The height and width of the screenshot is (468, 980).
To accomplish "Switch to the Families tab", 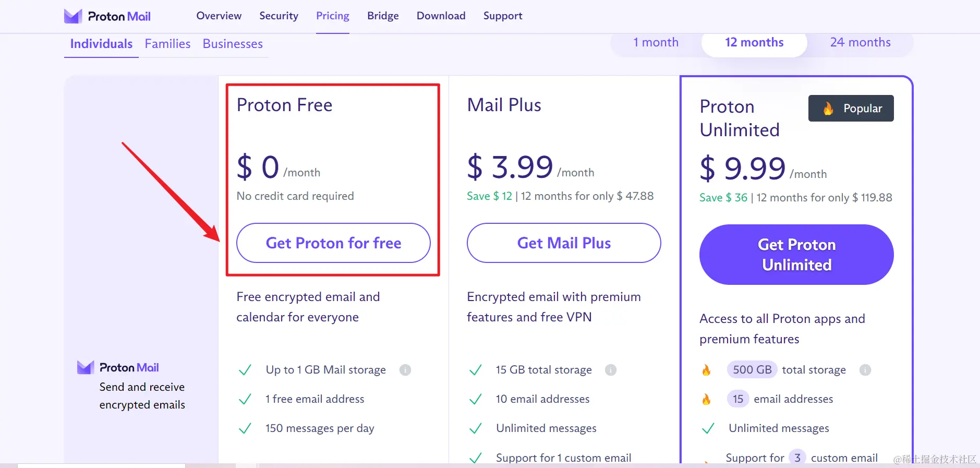I will click(x=167, y=44).
